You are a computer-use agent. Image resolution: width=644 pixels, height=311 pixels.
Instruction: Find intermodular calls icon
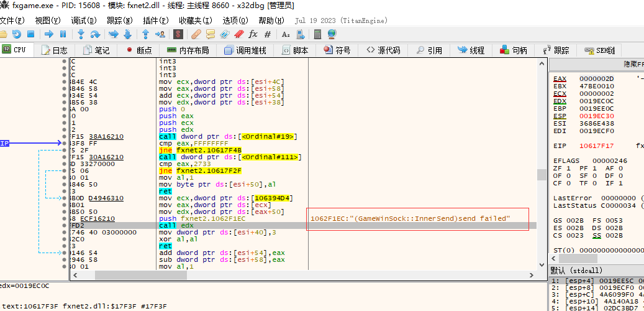click(x=300, y=34)
